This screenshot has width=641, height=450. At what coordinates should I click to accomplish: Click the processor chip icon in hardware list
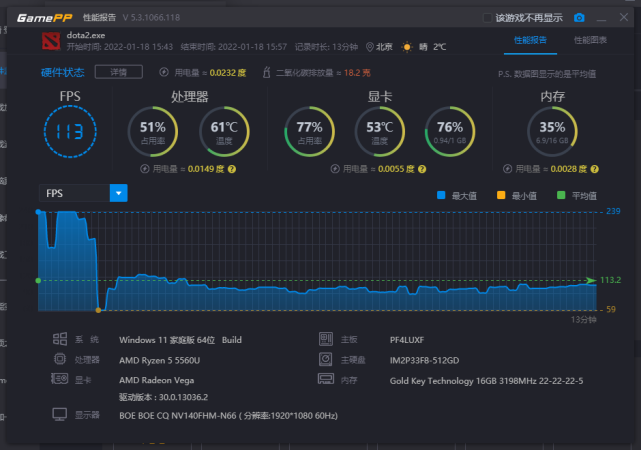60,359
